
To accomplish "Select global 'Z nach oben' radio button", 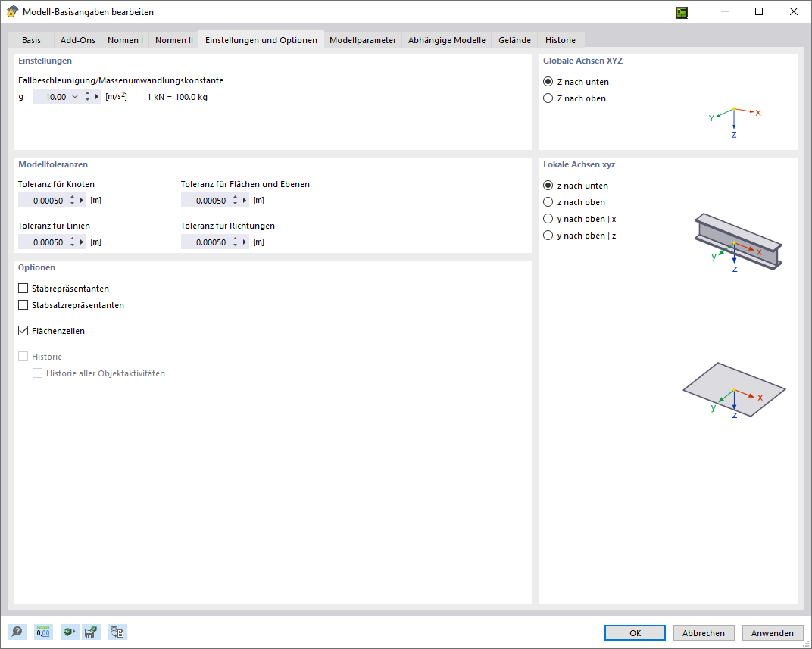I will coord(548,98).
